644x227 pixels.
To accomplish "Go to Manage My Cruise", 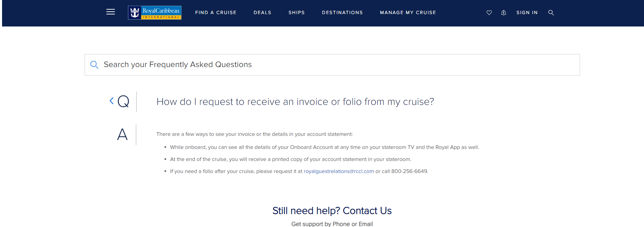I will click(x=408, y=12).
